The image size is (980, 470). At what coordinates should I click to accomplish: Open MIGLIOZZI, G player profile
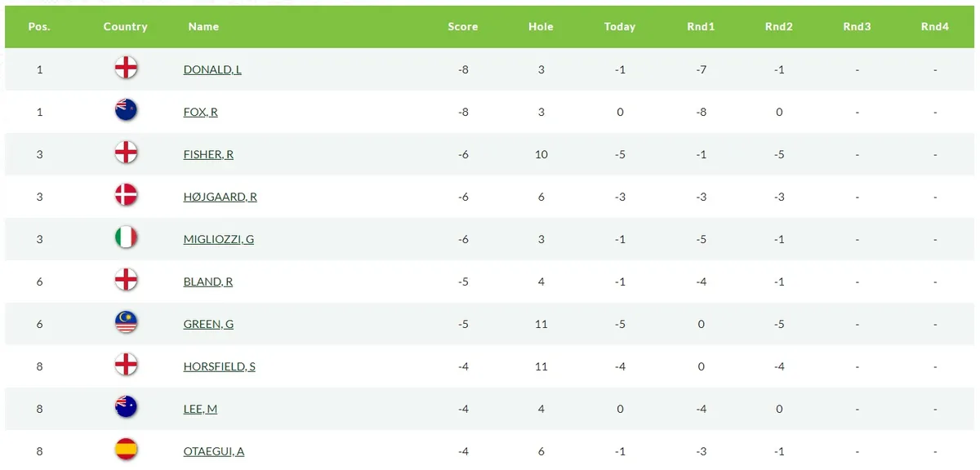pos(219,240)
